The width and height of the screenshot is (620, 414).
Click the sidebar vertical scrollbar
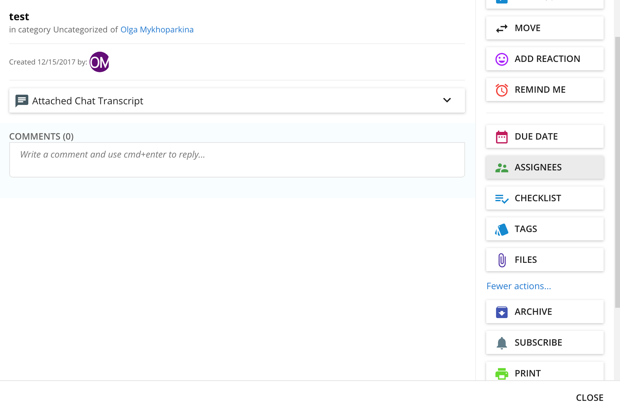pyautogui.click(x=617, y=170)
